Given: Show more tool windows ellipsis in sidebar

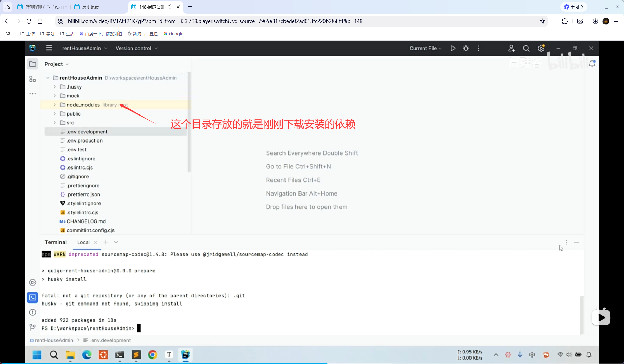Looking at the screenshot, I should coord(32,94).
